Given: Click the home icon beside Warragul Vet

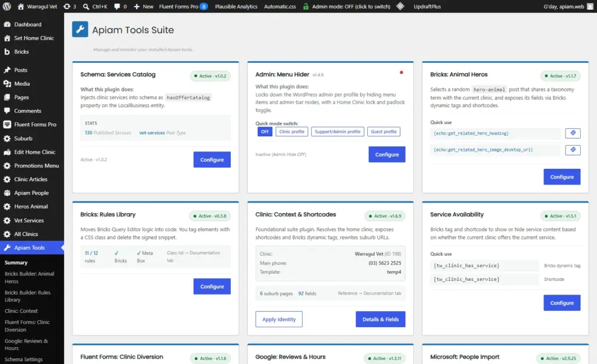Looking at the screenshot, I should 20,6.
